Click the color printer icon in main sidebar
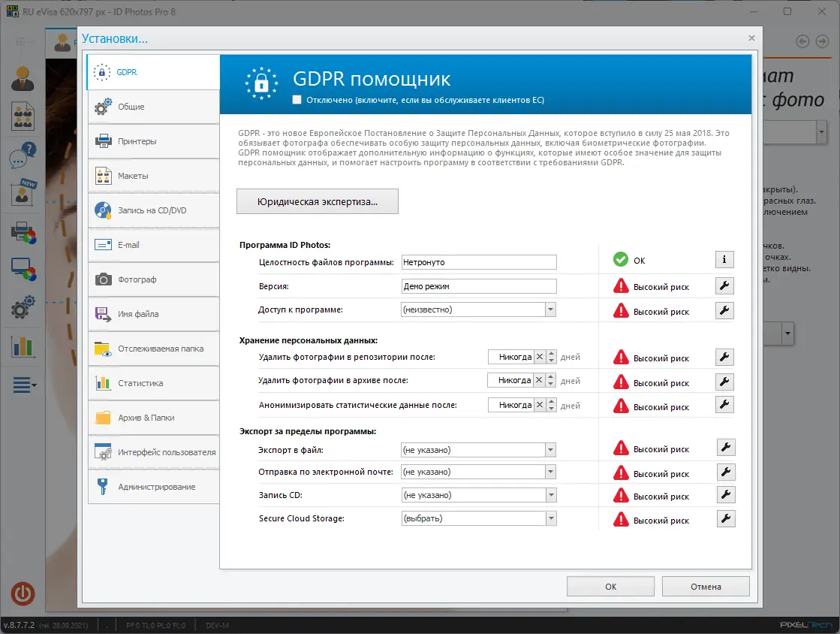Image resolution: width=840 pixels, height=634 pixels. point(23,233)
